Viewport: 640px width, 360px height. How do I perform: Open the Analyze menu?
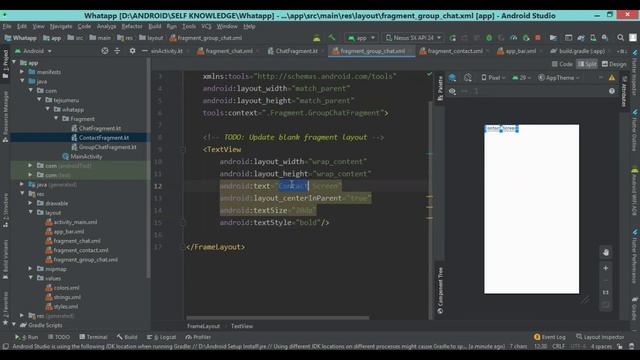tap(106, 26)
